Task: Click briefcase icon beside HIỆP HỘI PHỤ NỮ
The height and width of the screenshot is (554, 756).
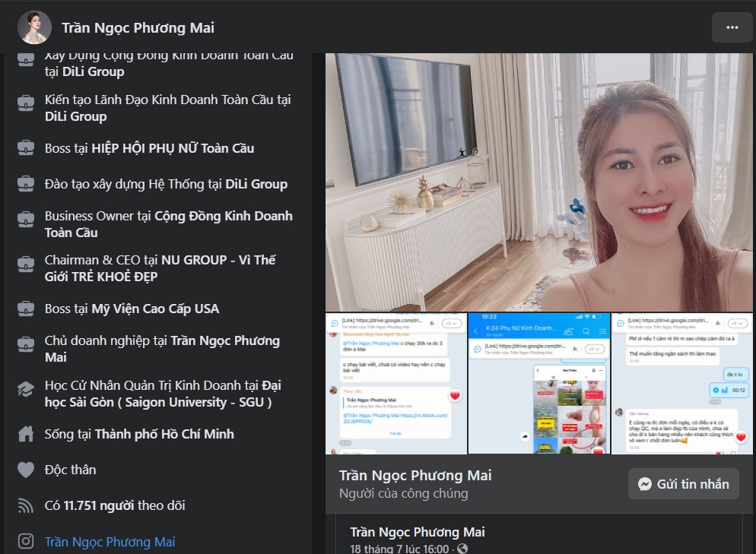Action: pos(26,148)
